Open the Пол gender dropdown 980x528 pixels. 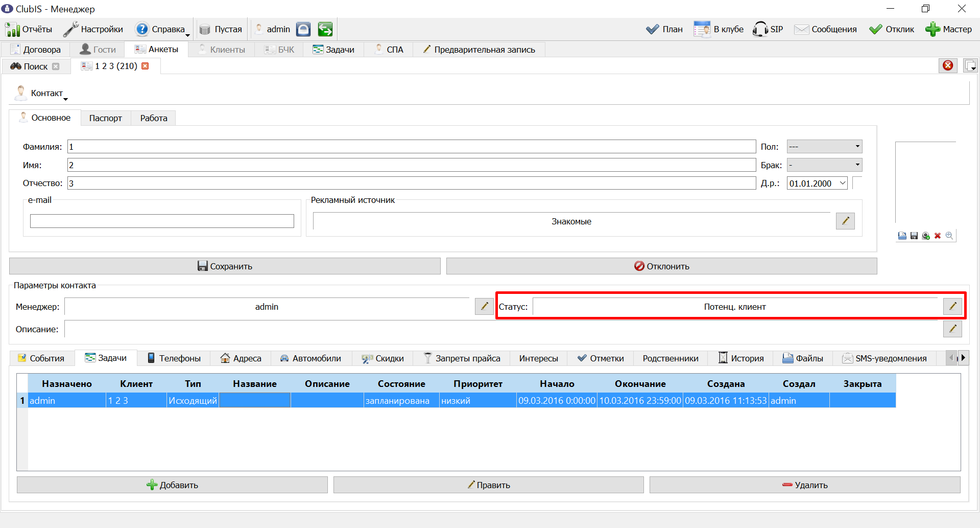(x=824, y=147)
